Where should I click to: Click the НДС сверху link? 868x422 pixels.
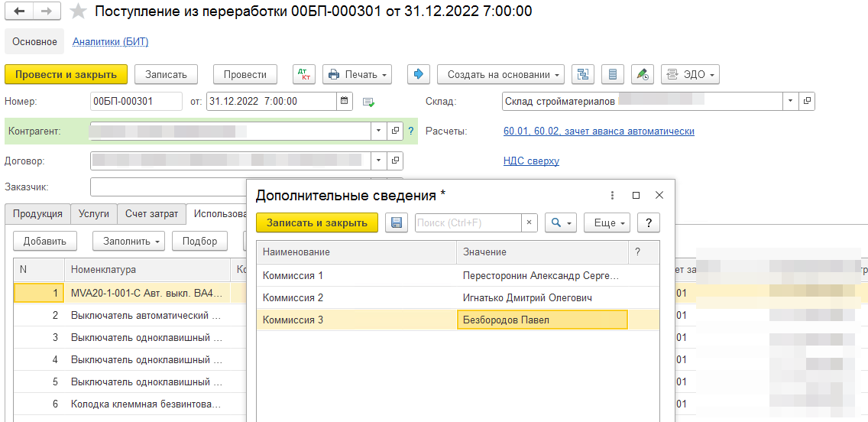pos(531,161)
